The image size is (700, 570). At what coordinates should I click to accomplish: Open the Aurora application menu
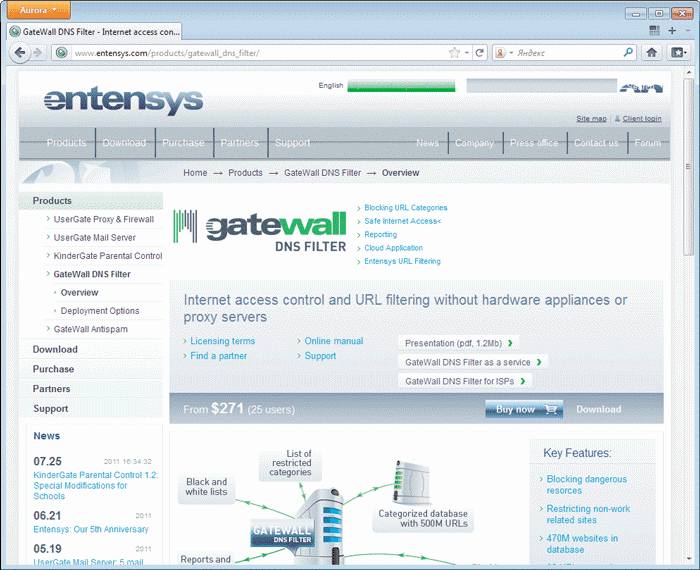click(x=38, y=10)
